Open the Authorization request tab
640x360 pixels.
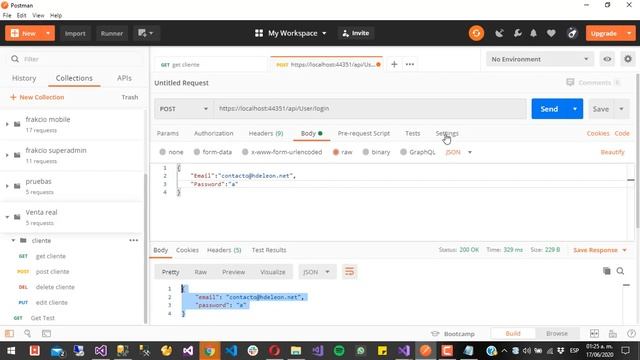click(x=213, y=133)
